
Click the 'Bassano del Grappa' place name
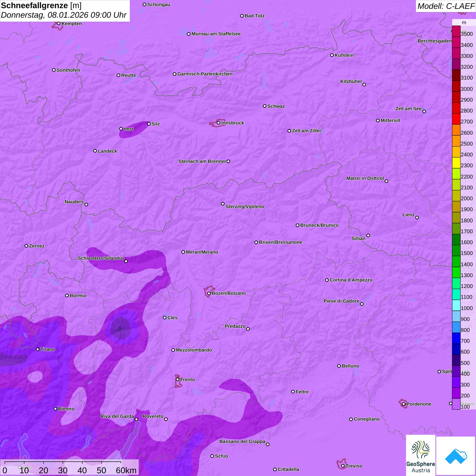pyautogui.click(x=242, y=441)
